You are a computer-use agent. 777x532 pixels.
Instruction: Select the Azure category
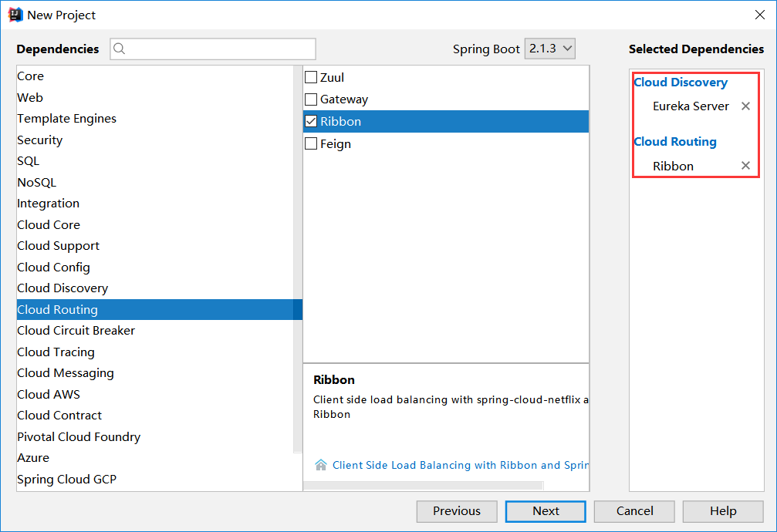click(154, 458)
